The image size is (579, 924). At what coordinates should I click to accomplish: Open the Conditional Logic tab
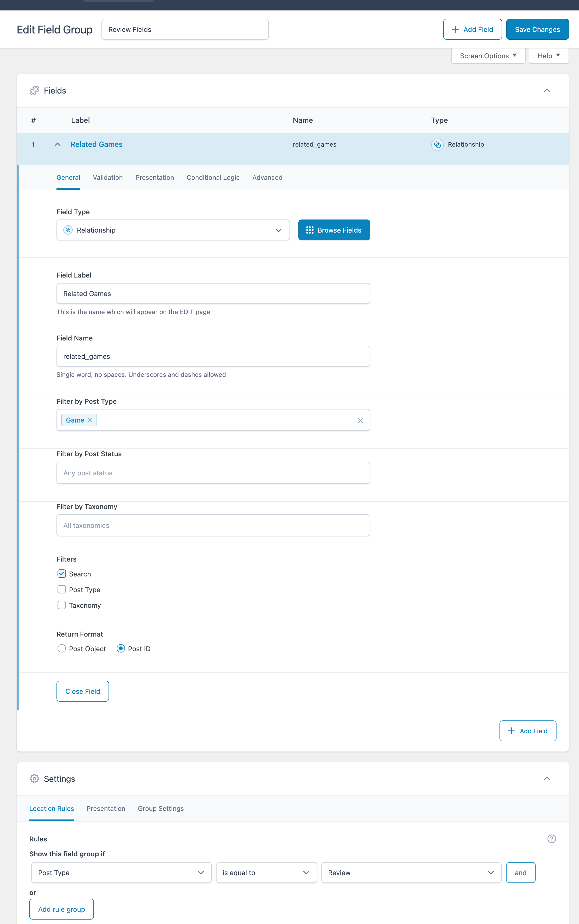[x=213, y=177]
